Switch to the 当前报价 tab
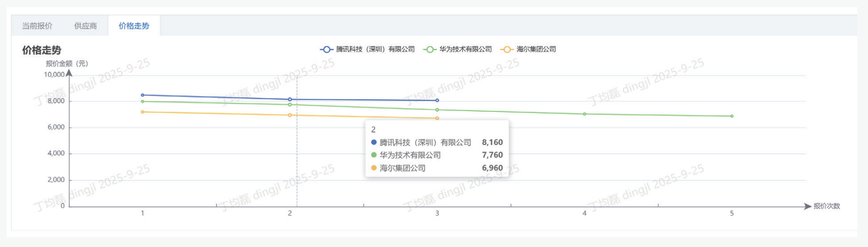The width and height of the screenshot is (868, 247). (37, 26)
